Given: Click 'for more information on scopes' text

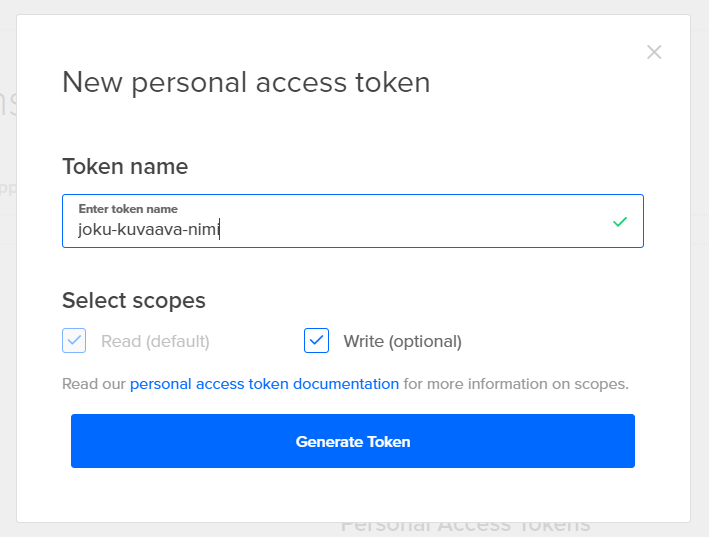Looking at the screenshot, I should coord(516,384).
